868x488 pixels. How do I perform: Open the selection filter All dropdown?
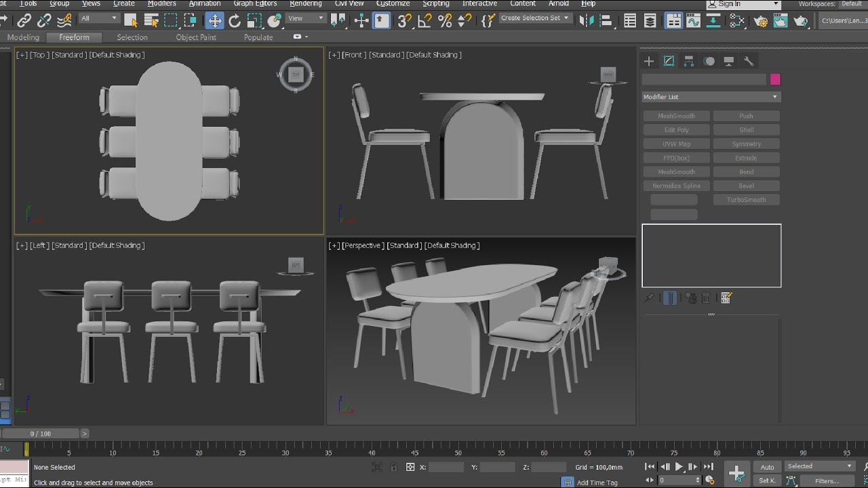99,18
